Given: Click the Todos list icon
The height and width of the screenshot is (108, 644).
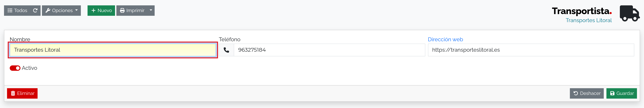Looking at the screenshot, I should point(10,11).
